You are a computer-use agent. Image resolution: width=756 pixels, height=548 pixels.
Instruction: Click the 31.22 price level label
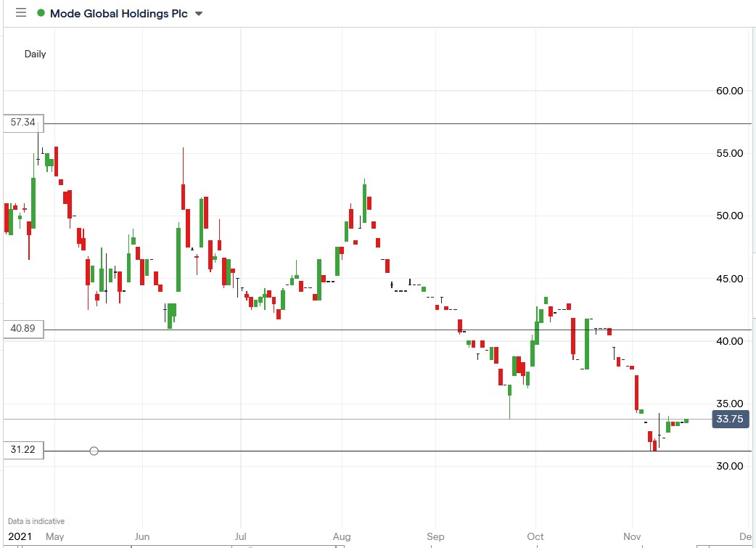(22, 450)
